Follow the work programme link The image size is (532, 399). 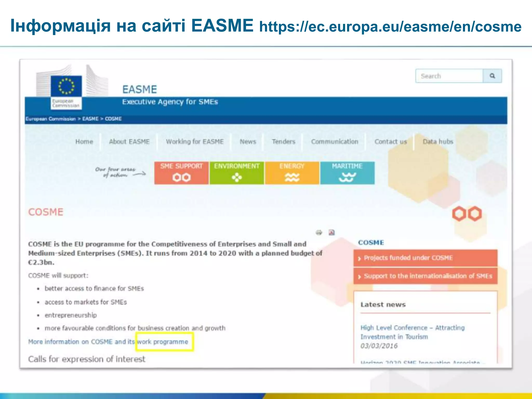163,342
